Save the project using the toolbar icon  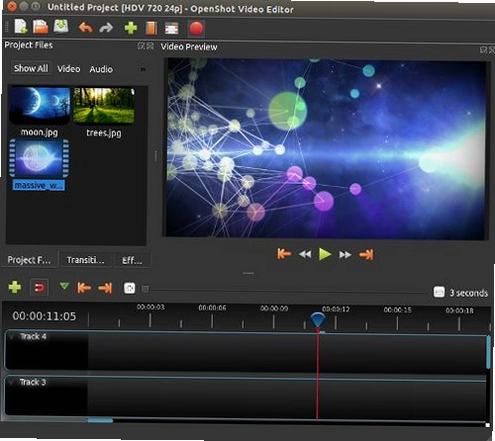tap(61, 26)
